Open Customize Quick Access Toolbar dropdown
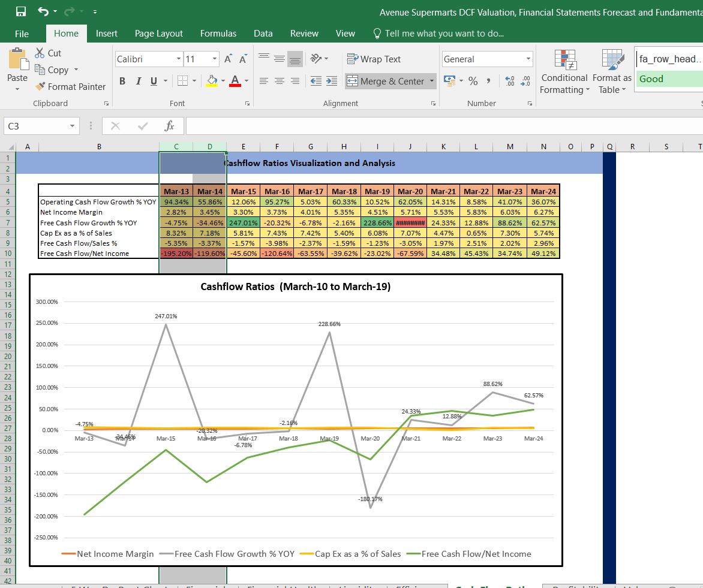The width and height of the screenshot is (703, 588). pyautogui.click(x=95, y=12)
